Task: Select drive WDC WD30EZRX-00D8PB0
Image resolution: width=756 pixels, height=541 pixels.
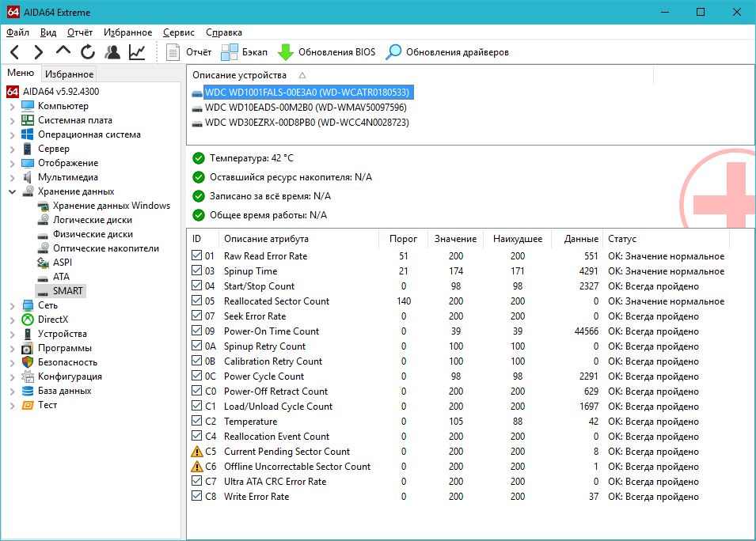Action: [306, 123]
